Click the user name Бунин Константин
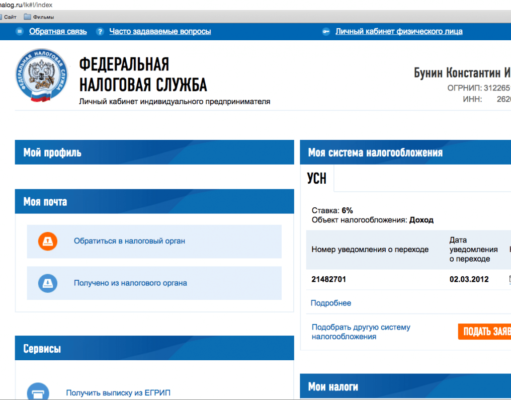Viewport: 511px width, 400px height. [462, 73]
